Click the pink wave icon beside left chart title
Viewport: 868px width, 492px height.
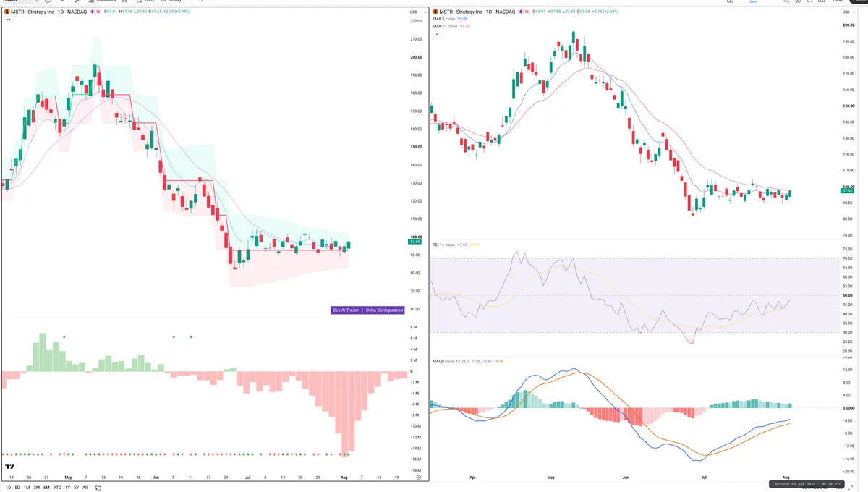click(98, 12)
